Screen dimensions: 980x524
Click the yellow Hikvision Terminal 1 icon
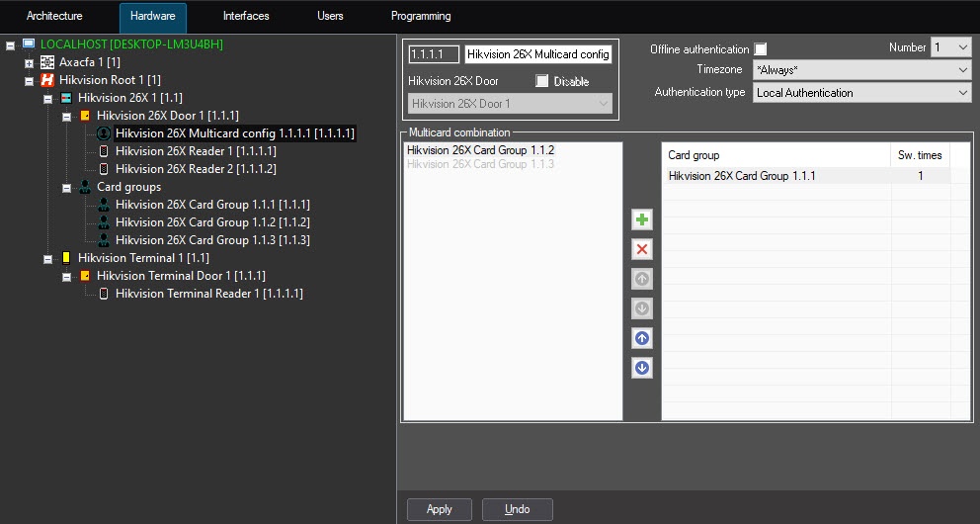click(66, 258)
